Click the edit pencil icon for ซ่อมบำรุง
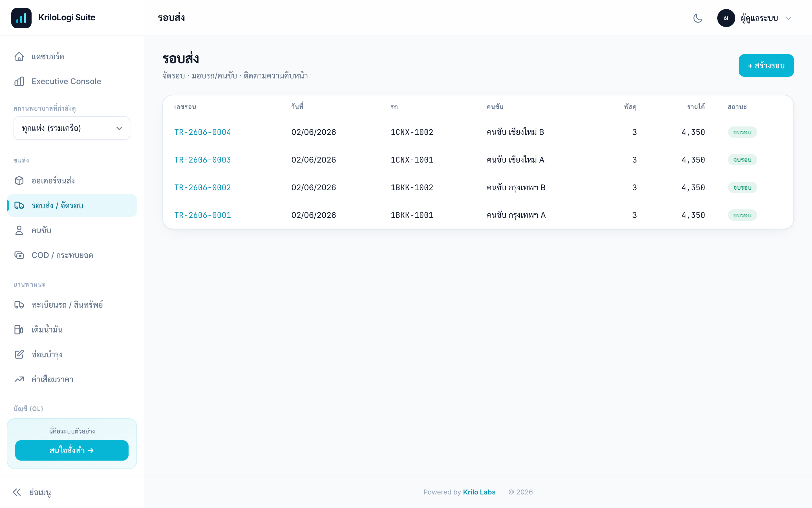812x508 pixels. pyautogui.click(x=19, y=354)
